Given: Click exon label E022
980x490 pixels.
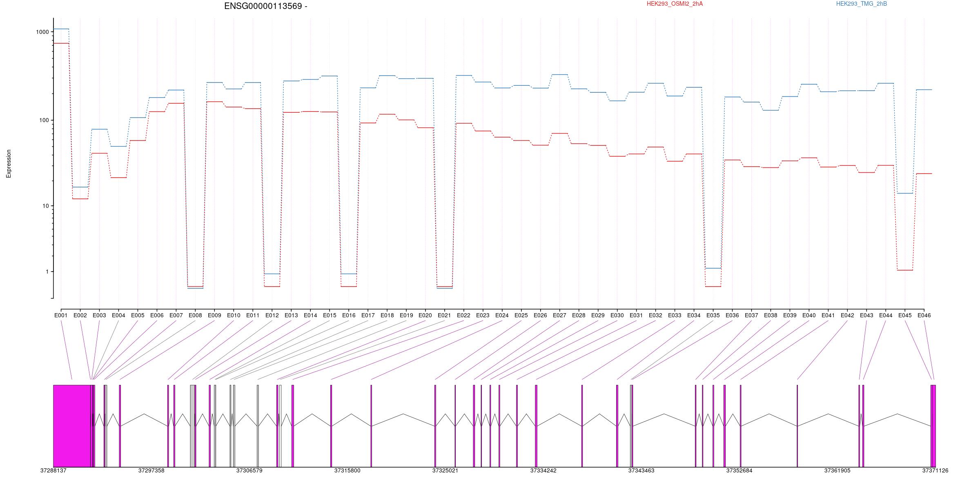Looking at the screenshot, I should (x=463, y=316).
